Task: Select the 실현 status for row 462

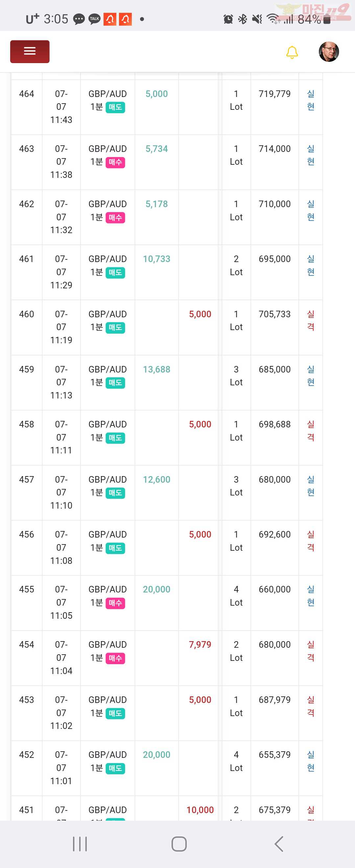Action: pyautogui.click(x=311, y=210)
